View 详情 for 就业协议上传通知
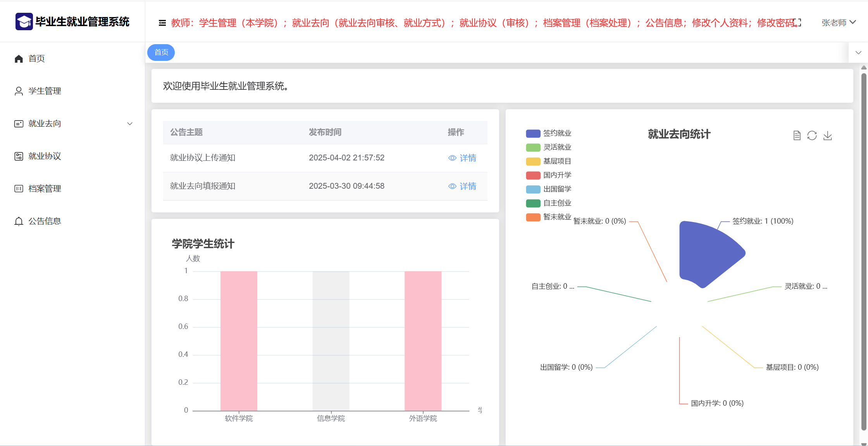Image resolution: width=868 pixels, height=446 pixels. (462, 158)
